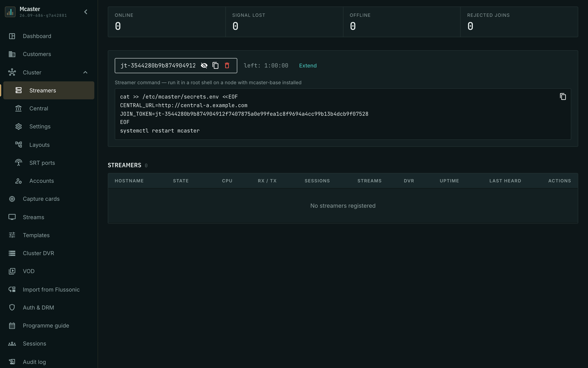Image resolution: width=588 pixels, height=368 pixels.
Task: Click the Layouts tree icon
Action: (x=18, y=145)
